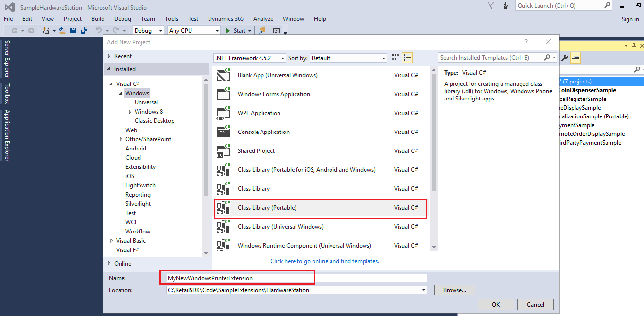Click the Save All toolbar icon
Viewport: 644px width, 316px height.
(x=84, y=30)
